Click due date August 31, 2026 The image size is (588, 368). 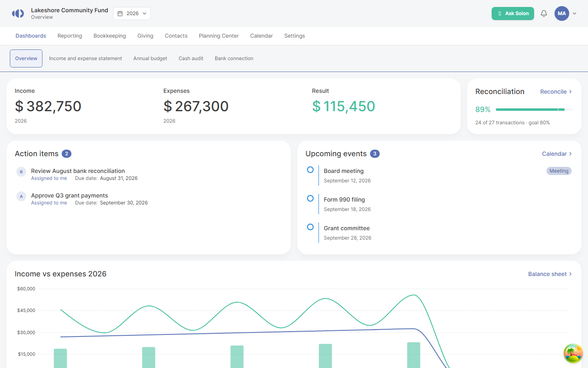tap(119, 178)
